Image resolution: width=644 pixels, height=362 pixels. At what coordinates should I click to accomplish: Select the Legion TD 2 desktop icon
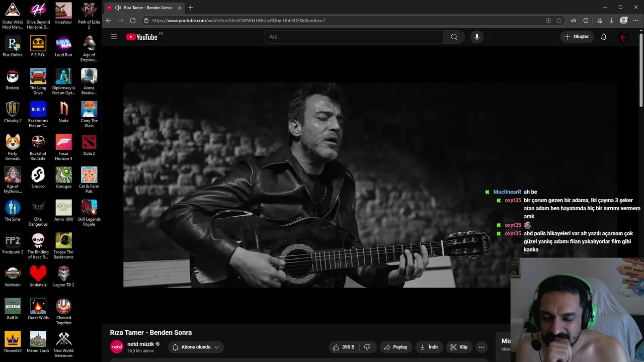click(x=63, y=277)
